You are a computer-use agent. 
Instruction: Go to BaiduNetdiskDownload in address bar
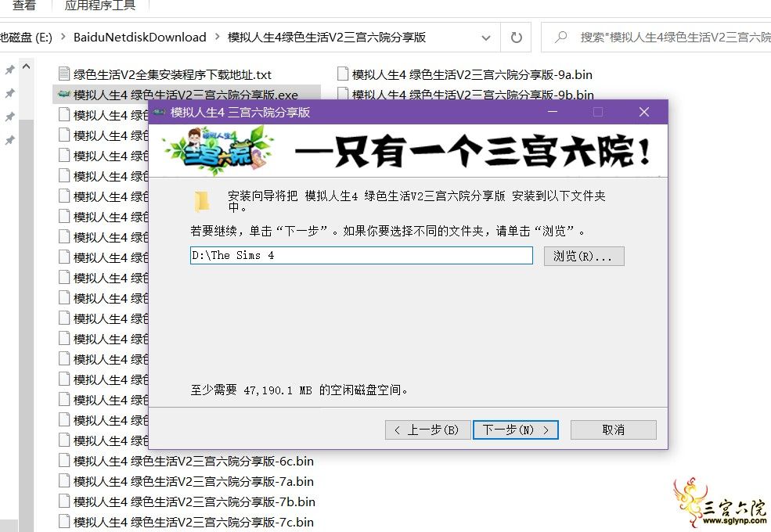139,38
